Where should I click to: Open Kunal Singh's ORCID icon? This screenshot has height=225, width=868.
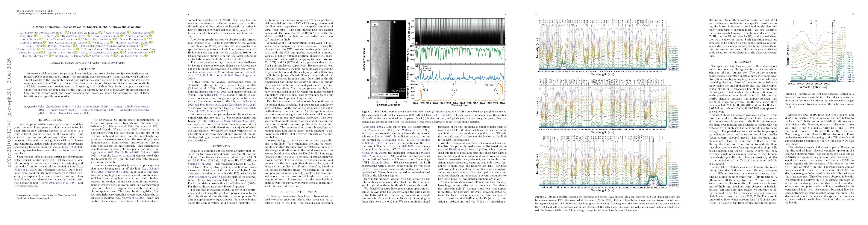click(x=44, y=46)
